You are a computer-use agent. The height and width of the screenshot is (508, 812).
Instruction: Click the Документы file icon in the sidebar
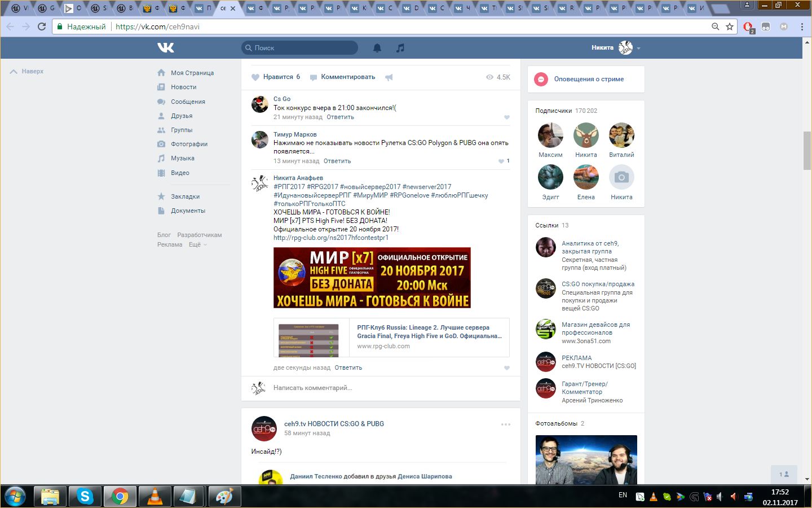[x=161, y=211]
